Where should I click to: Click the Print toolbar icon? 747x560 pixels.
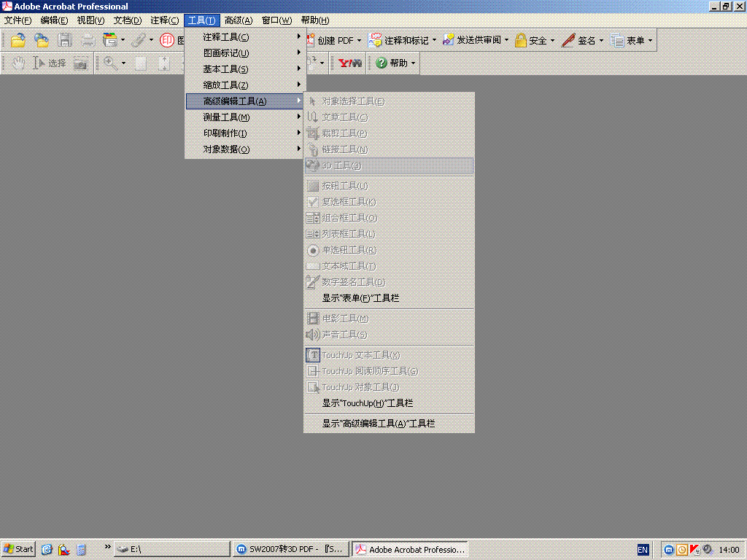(x=88, y=41)
